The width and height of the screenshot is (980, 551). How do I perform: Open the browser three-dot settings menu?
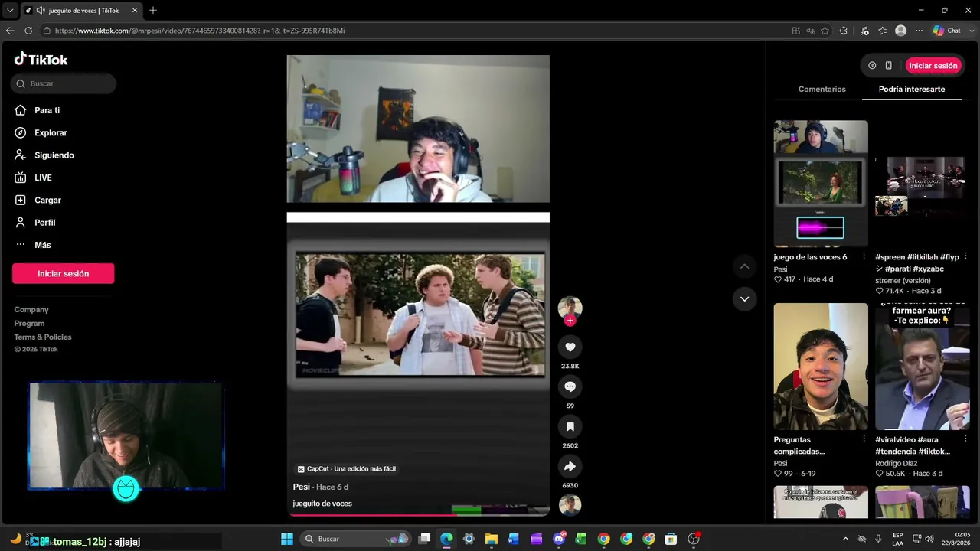920,31
